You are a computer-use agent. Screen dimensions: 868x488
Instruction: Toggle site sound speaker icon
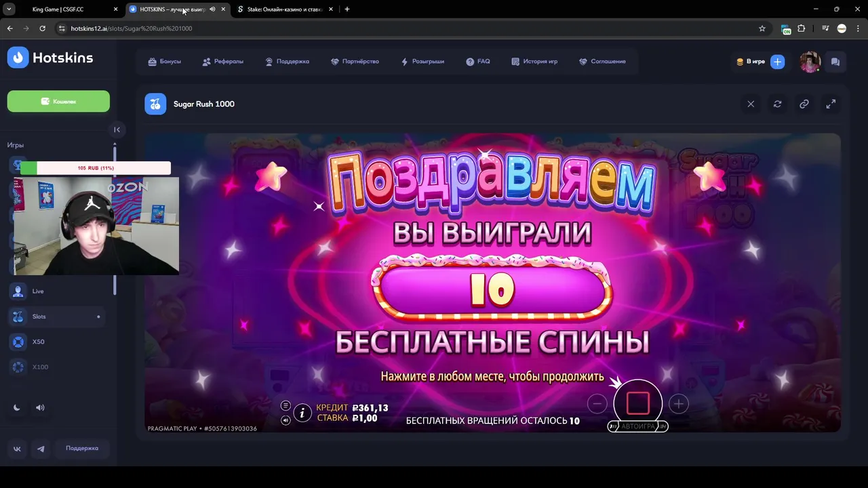[40, 407]
